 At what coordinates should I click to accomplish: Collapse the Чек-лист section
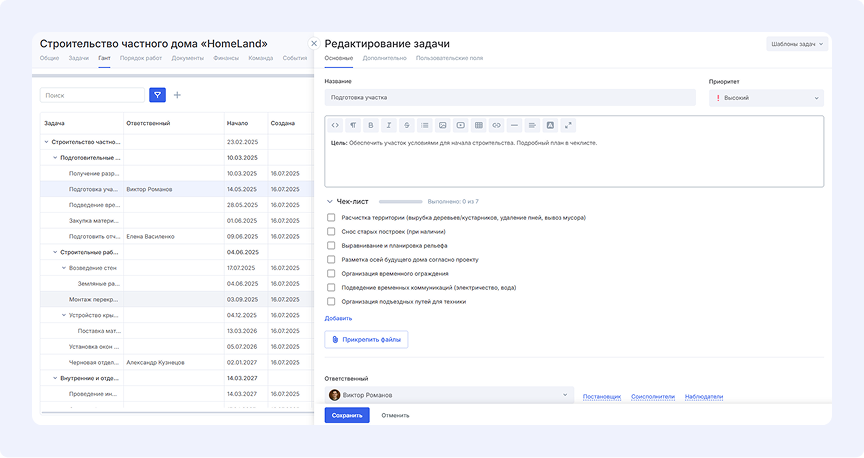pyautogui.click(x=330, y=201)
